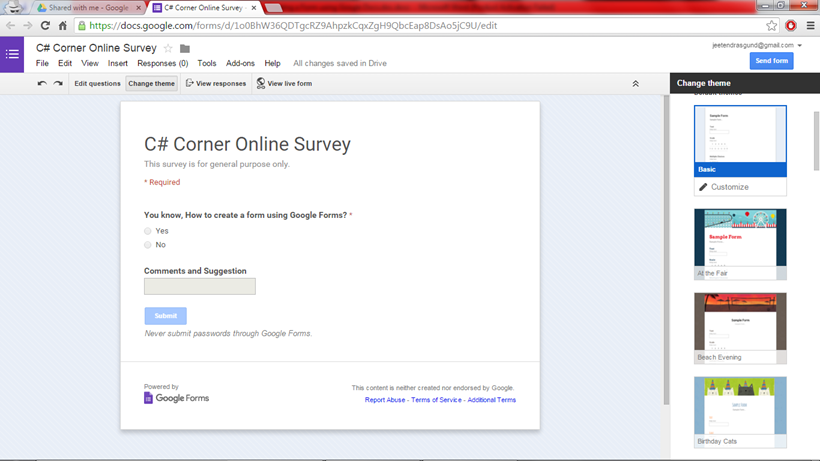
Task: Open the File menu
Action: [x=42, y=63]
